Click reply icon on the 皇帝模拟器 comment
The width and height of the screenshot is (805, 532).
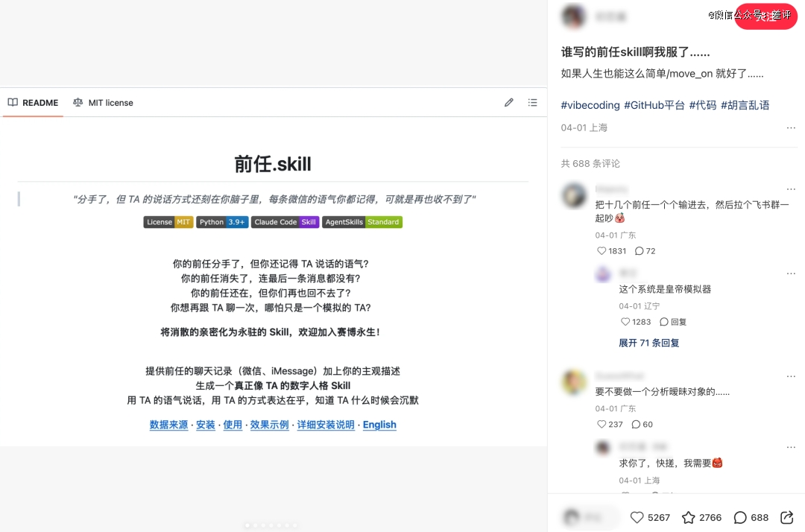coord(664,322)
